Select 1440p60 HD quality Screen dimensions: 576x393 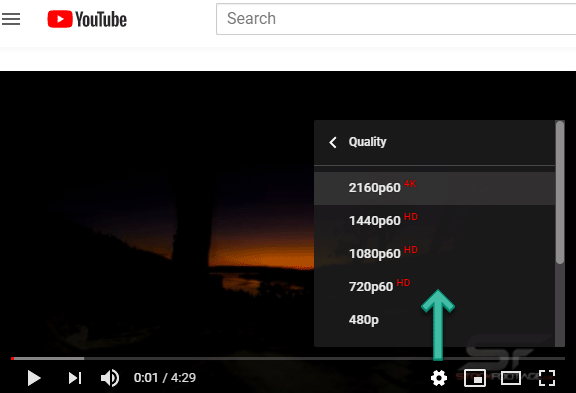click(x=435, y=221)
